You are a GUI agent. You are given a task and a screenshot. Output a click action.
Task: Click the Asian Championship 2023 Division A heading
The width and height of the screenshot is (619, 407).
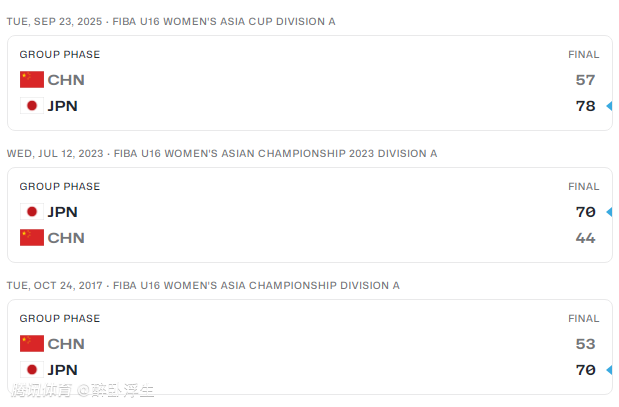click(276, 153)
